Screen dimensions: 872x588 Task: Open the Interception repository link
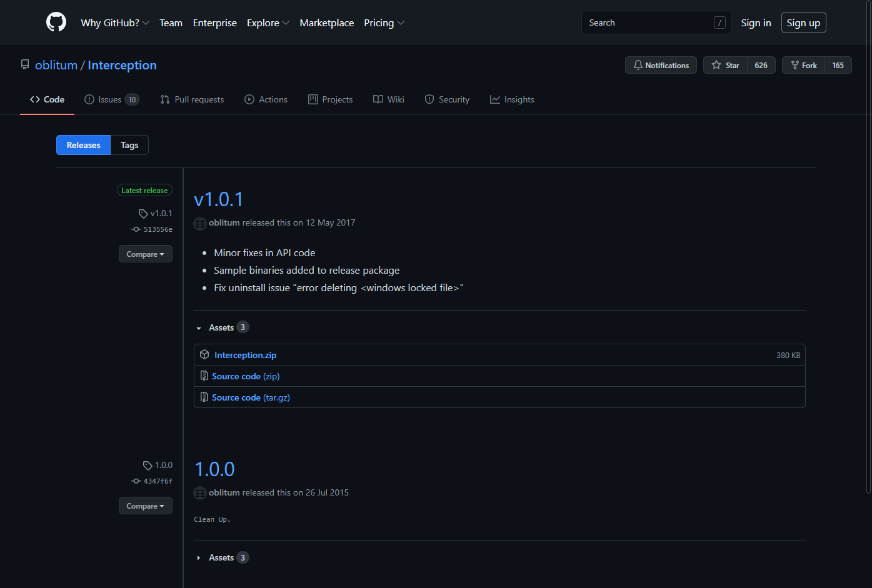tap(122, 65)
